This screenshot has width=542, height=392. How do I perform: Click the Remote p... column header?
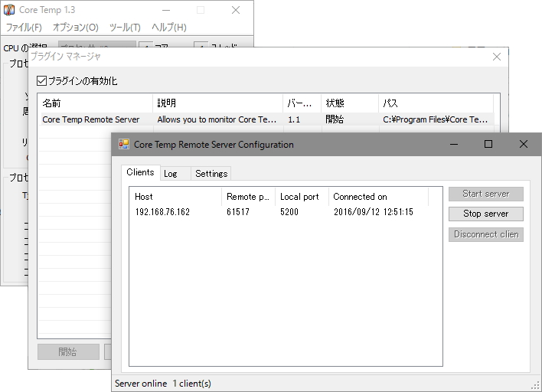click(x=248, y=197)
